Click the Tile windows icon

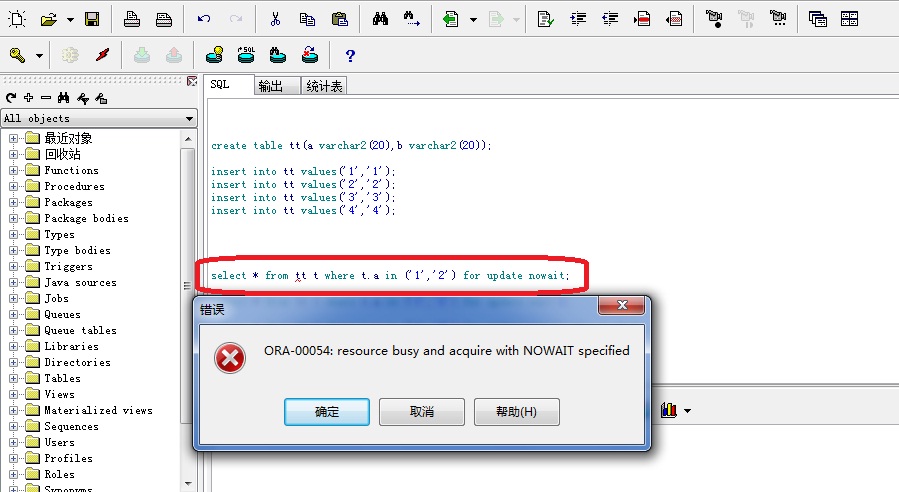click(849, 19)
